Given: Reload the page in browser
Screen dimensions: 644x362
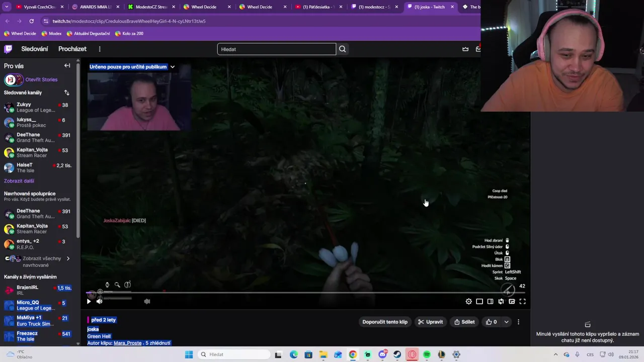Looking at the screenshot, I should (x=31, y=21).
